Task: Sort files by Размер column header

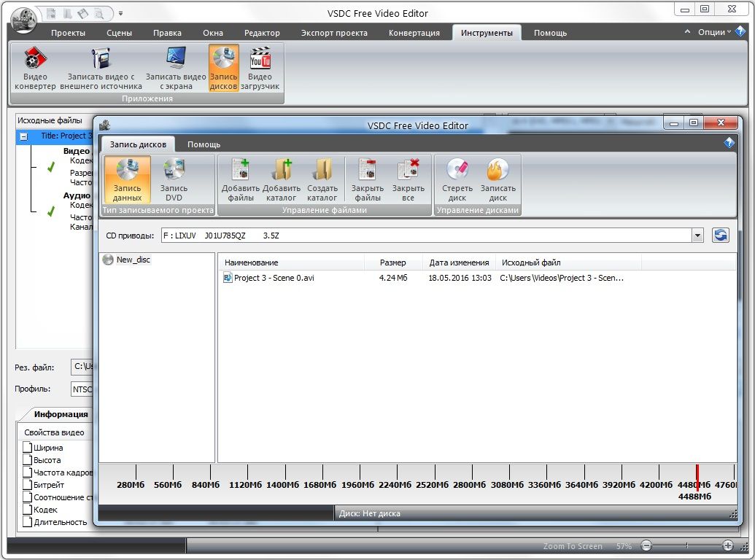Action: point(393,262)
